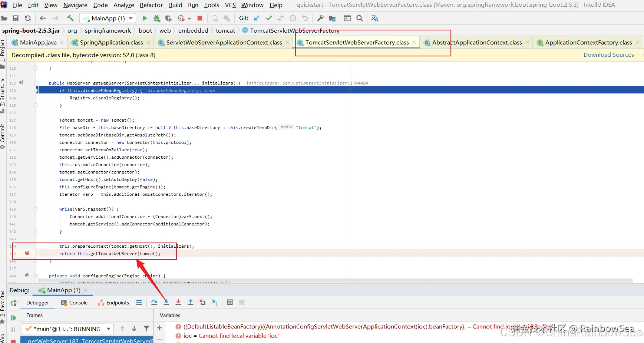Click the springframework breadcrumb

(x=108, y=30)
